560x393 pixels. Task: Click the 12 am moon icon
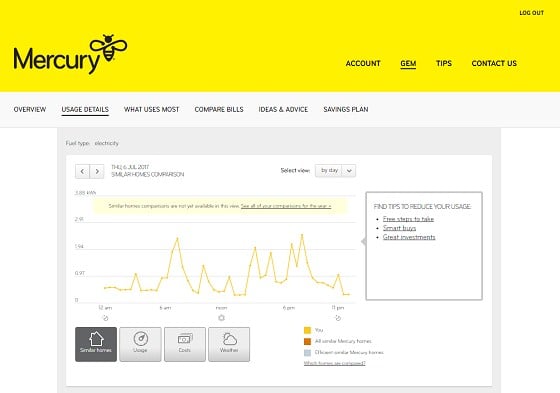105,318
